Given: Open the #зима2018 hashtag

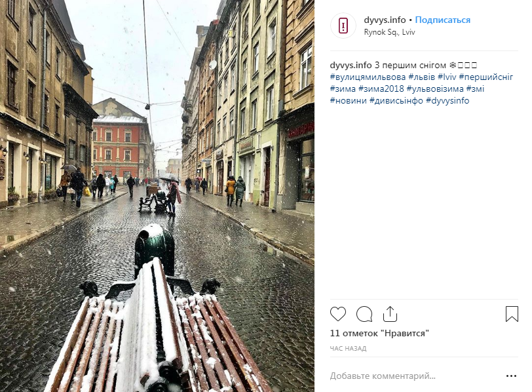Looking at the screenshot, I should tap(381, 89).
